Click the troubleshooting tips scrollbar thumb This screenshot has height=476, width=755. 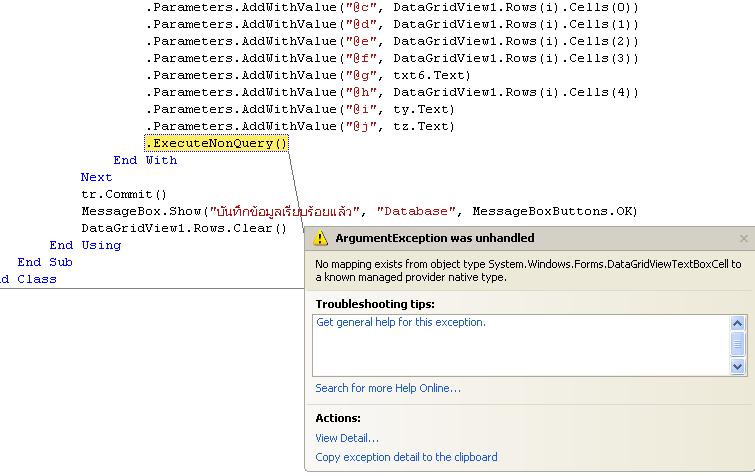pyautogui.click(x=738, y=344)
